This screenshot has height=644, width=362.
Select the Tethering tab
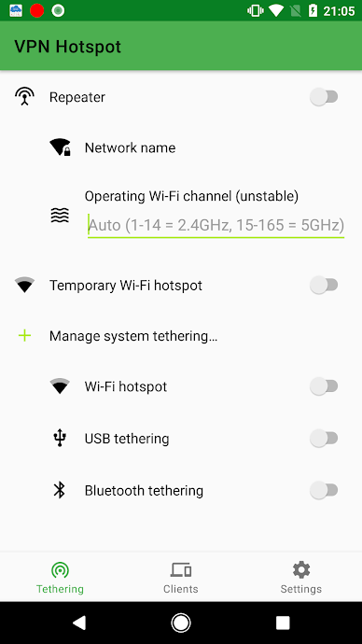[60, 578]
